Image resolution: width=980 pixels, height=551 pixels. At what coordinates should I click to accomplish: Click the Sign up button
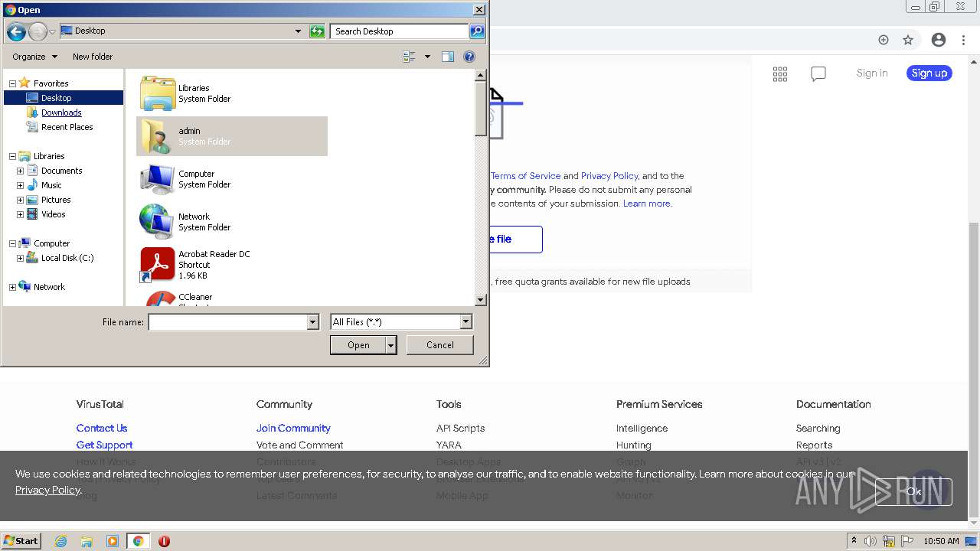(x=929, y=73)
